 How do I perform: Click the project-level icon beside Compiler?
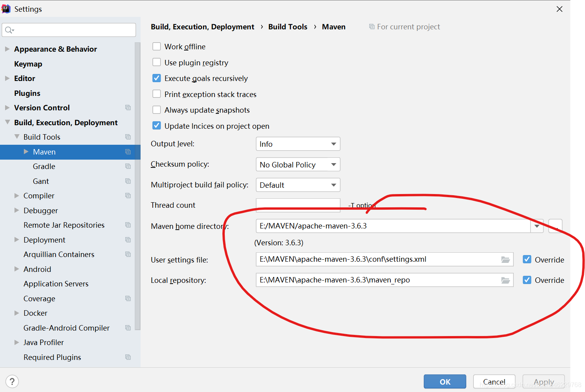128,196
